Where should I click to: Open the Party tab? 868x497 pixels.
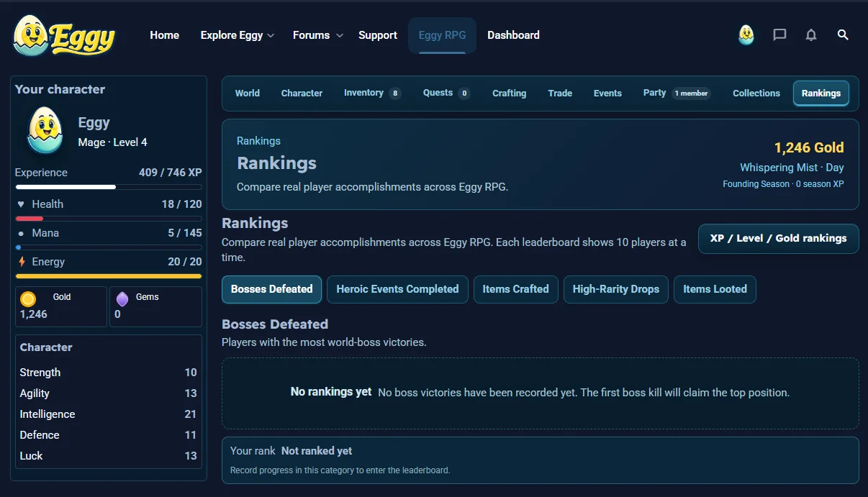[x=677, y=93]
